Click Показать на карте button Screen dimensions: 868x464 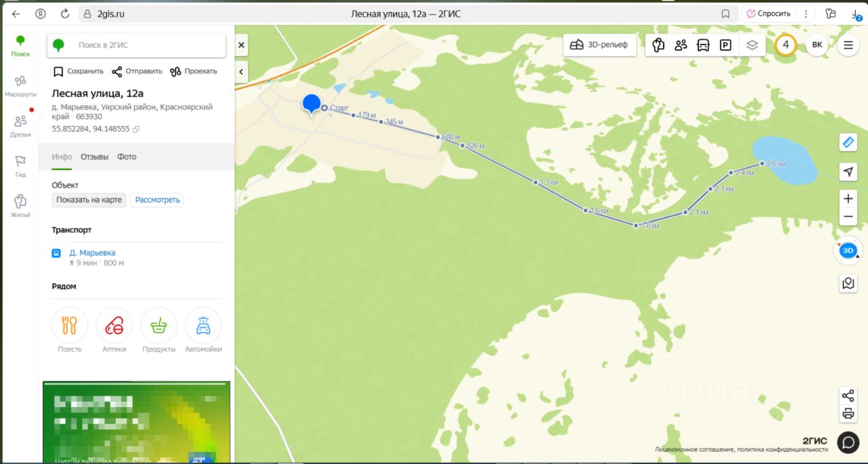coord(89,200)
